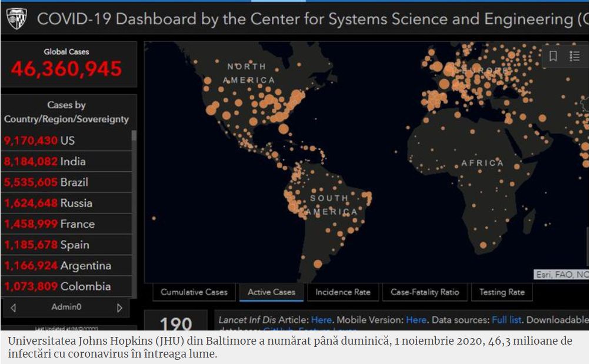The width and height of the screenshot is (590, 364).
Task: Select the Active Cases tab
Action: (271, 292)
